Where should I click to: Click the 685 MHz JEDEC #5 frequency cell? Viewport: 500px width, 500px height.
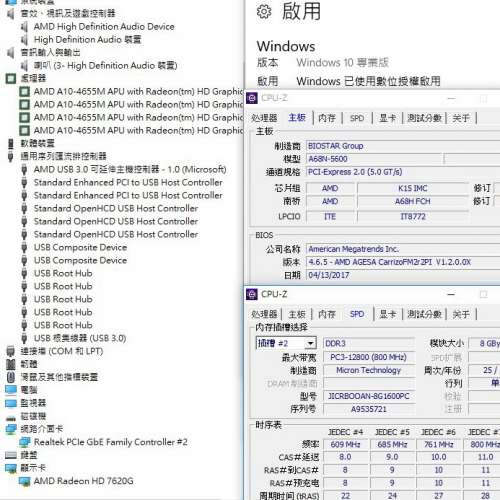392,444
